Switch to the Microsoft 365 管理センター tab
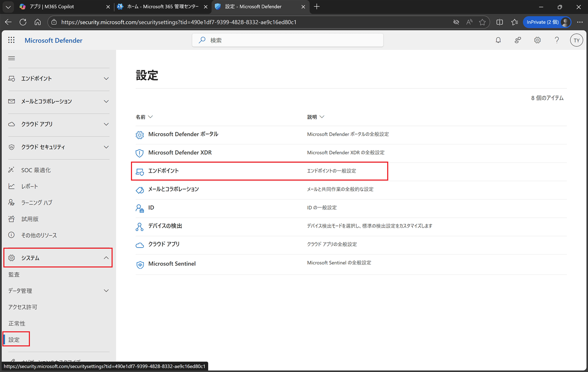The image size is (588, 372). coord(162,7)
